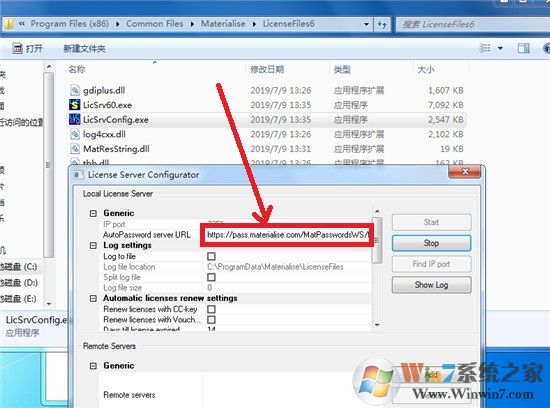Click the gdiplus.dll file icon

[x=74, y=90]
